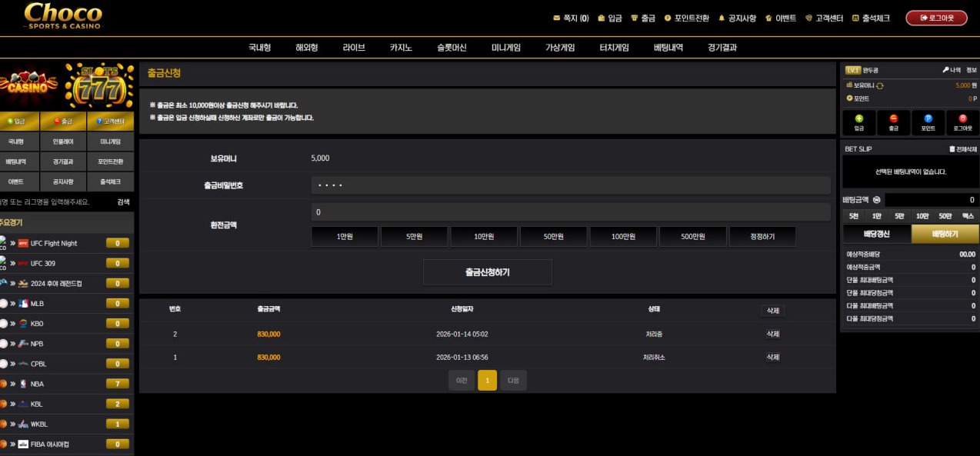The image size is (980, 456).
Task: Click the blue 포인트 icon in right panel
Action: (928, 118)
